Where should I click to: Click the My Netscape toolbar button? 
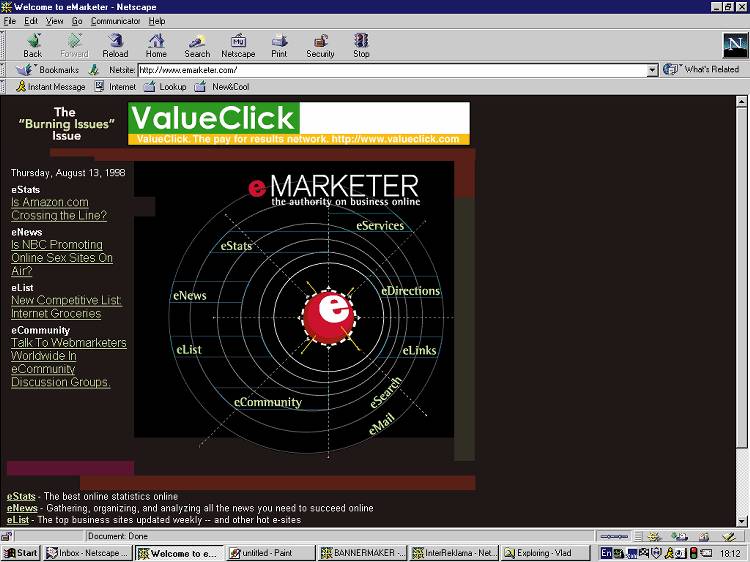tap(238, 46)
